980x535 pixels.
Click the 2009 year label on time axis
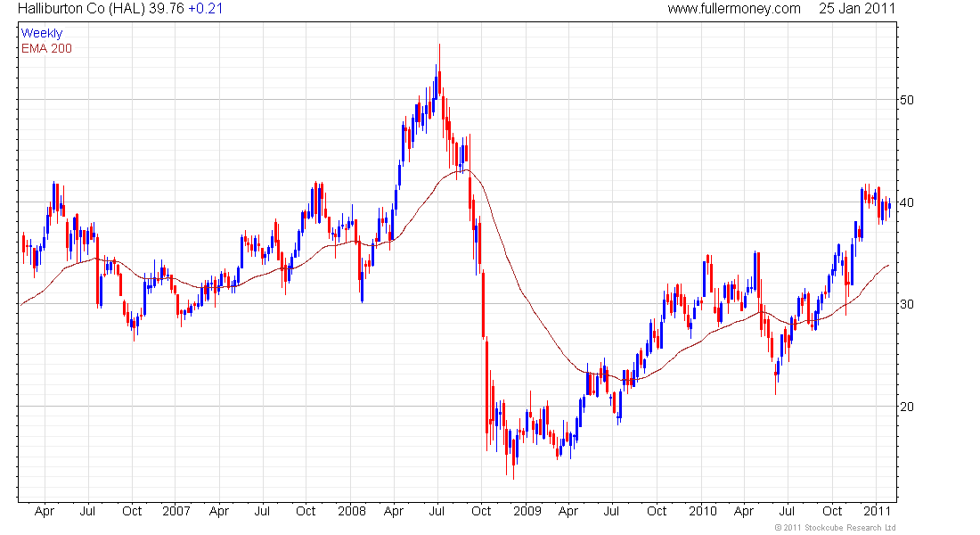click(527, 511)
